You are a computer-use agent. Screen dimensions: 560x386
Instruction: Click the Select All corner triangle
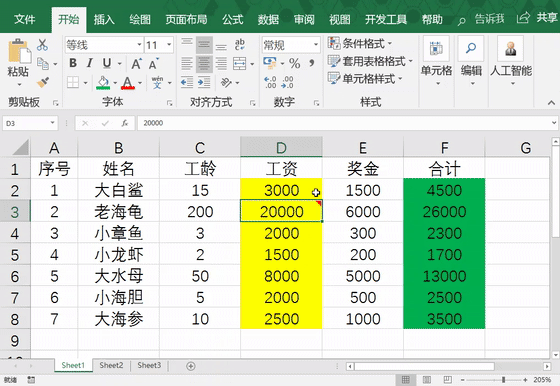click(x=21, y=147)
